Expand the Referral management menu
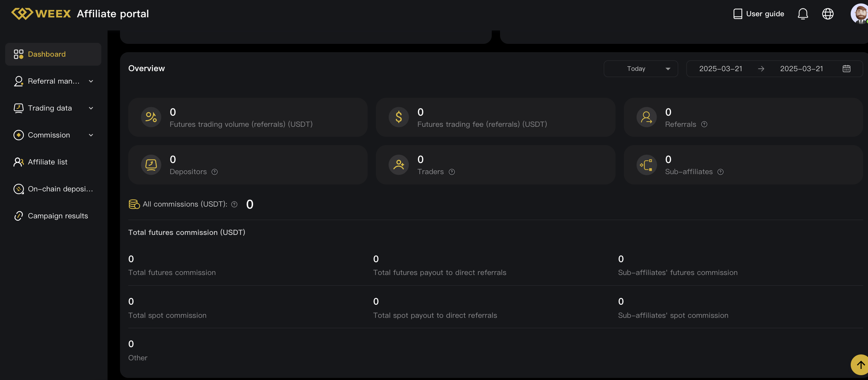The image size is (868, 380). [53, 81]
